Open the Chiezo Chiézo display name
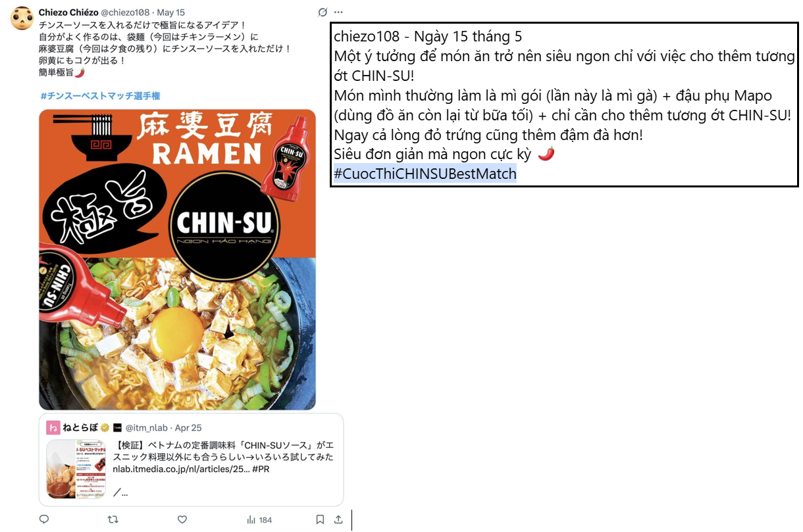The image size is (803, 532). coord(68,12)
